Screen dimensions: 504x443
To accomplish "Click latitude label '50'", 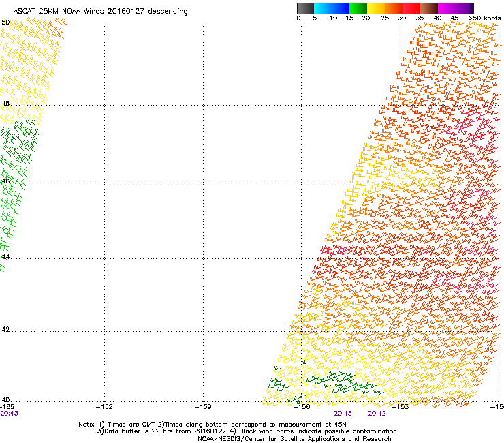I will click(x=5, y=22).
